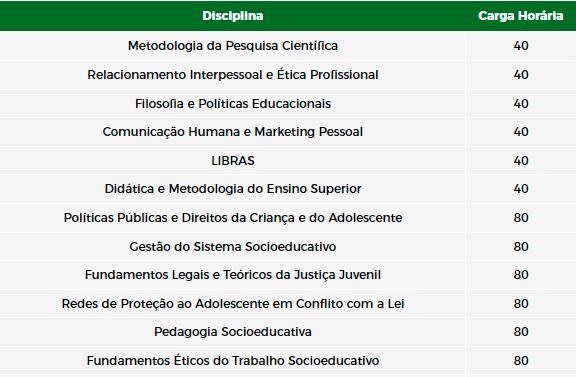Select Fundamentos Legais e Teóricos da Justiça Juvenil
Screen dimensions: 576x377
(x=233, y=275)
